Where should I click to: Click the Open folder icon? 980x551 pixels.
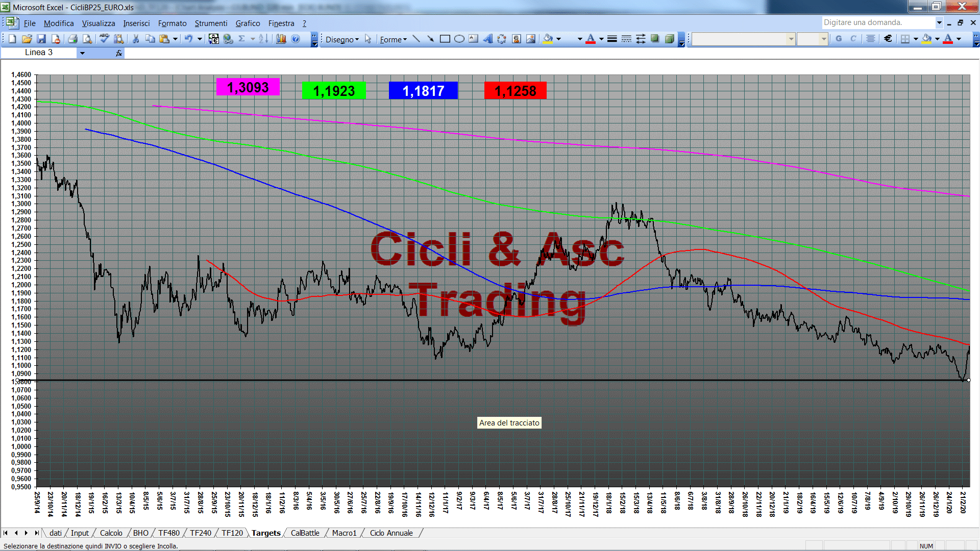(x=27, y=39)
